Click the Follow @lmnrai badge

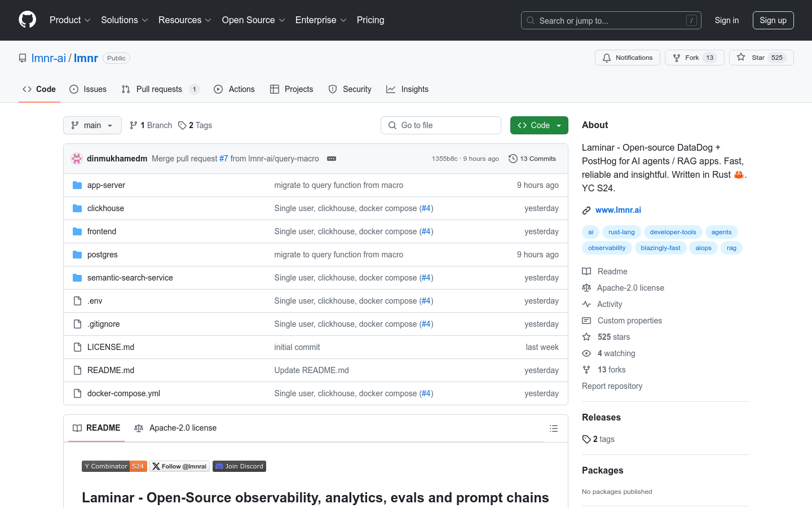179,466
